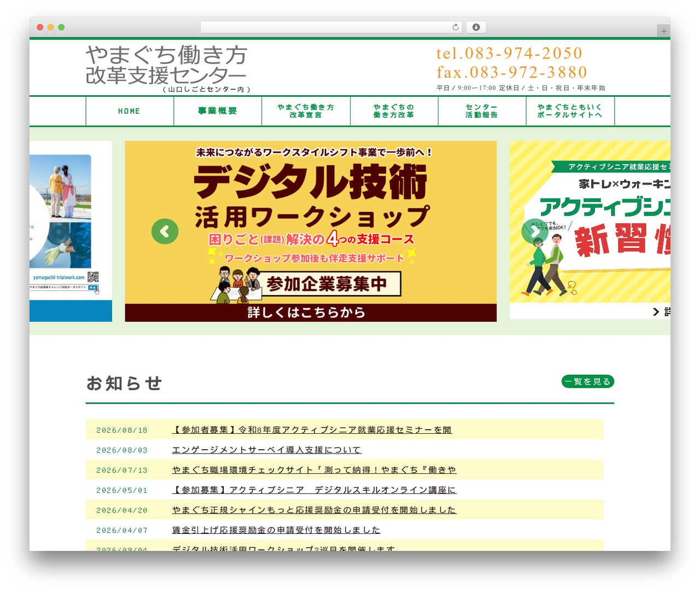Open やまぐち正規シャインもっと応援奨励金 news link
This screenshot has width=700, height=593.
pyautogui.click(x=314, y=510)
